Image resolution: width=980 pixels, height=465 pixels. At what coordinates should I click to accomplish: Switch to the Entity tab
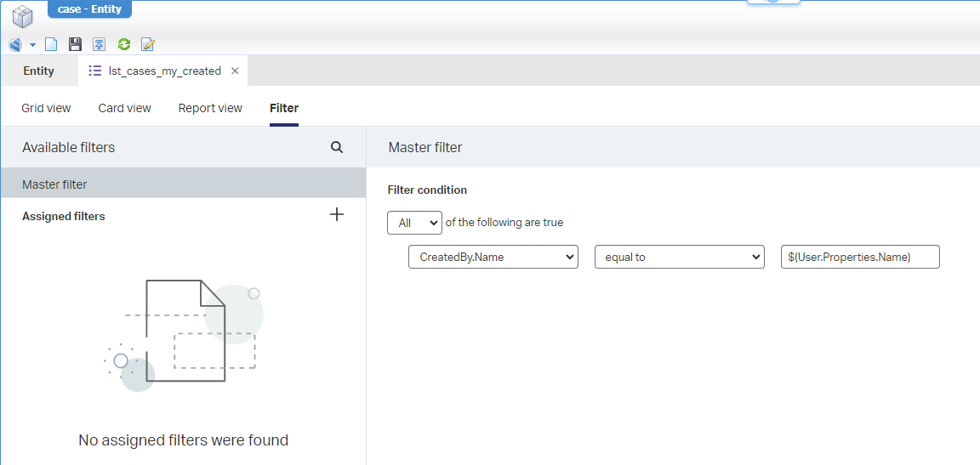(38, 71)
